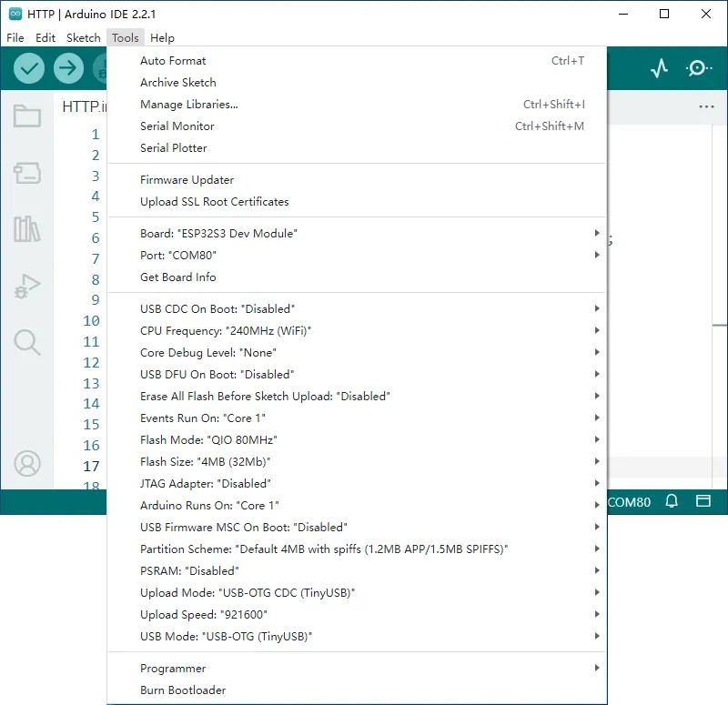
Task: Click the notifications bell in status bar
Action: [672, 501]
